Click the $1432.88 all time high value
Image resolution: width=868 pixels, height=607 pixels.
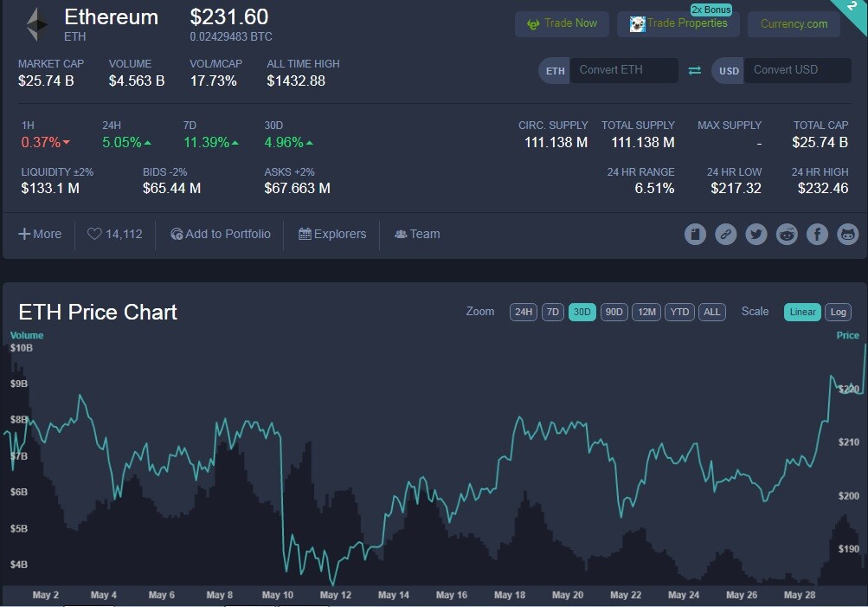[x=296, y=81]
